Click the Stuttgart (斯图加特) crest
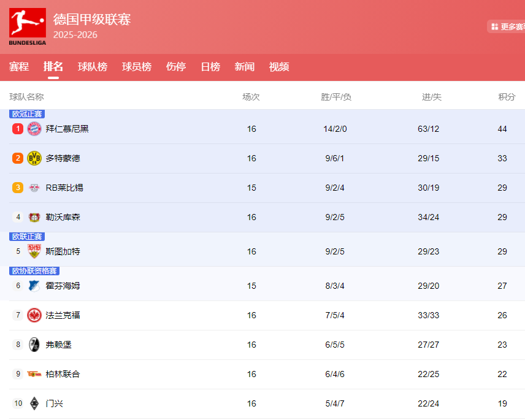The height and width of the screenshot is (420, 525). click(34, 251)
